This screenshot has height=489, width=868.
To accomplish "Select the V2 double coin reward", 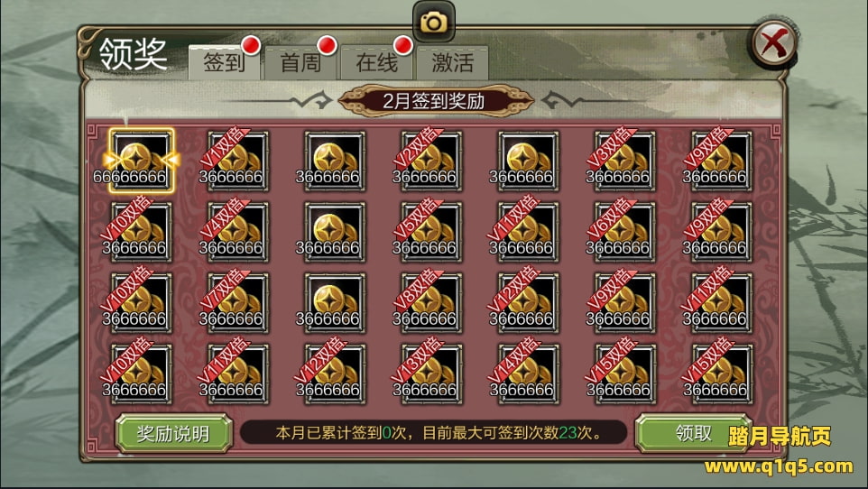I will pyautogui.click(x=431, y=161).
